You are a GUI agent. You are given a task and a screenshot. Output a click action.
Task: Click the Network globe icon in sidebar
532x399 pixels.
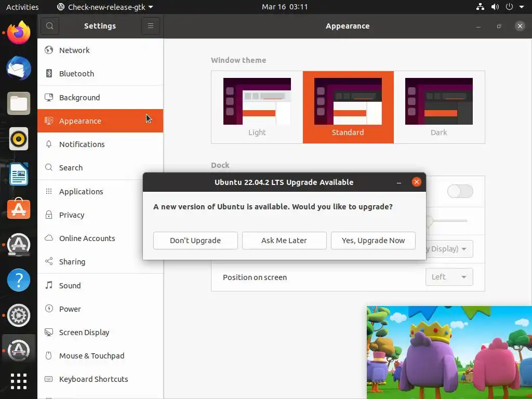click(49, 50)
